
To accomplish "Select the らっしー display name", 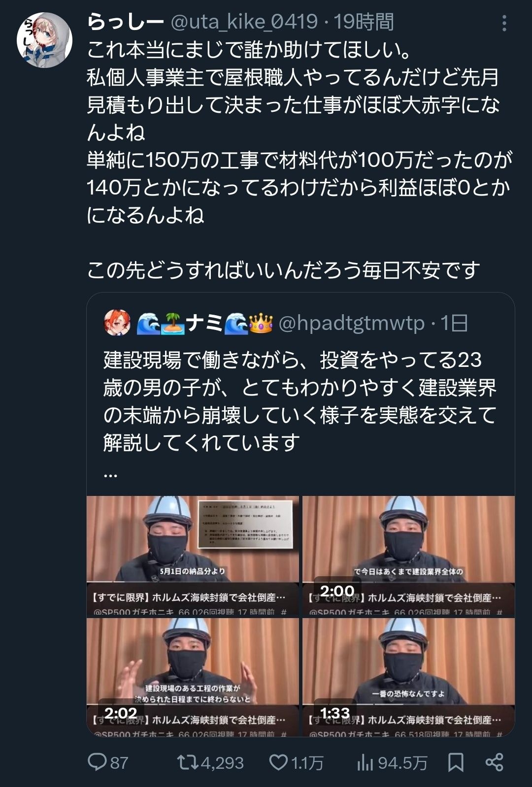I will click(x=125, y=22).
